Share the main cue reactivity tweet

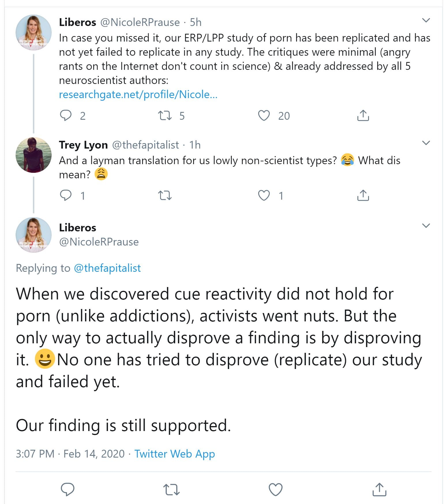click(x=379, y=490)
